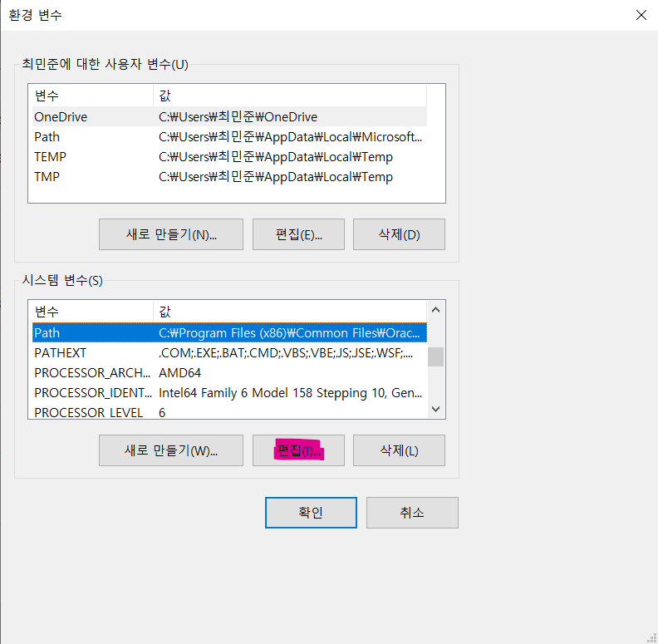Select user variable Path with AppData value
The width and height of the screenshot is (658, 644).
coord(229,137)
